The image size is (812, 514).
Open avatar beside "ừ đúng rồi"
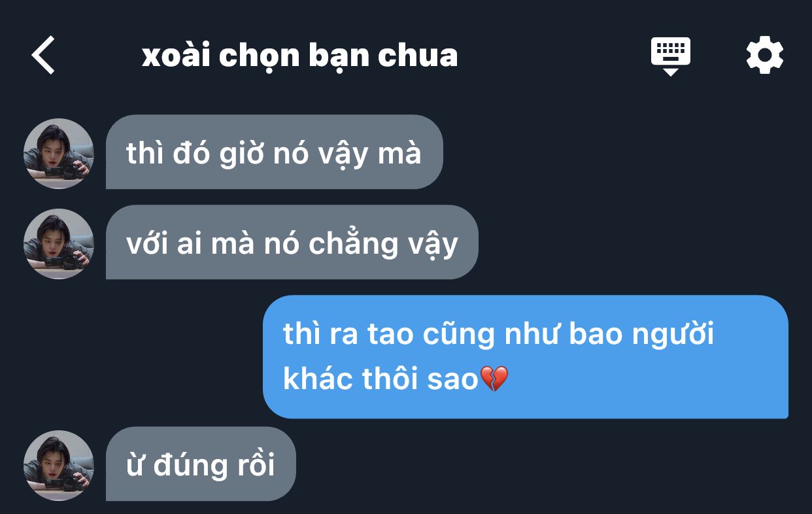point(59,466)
